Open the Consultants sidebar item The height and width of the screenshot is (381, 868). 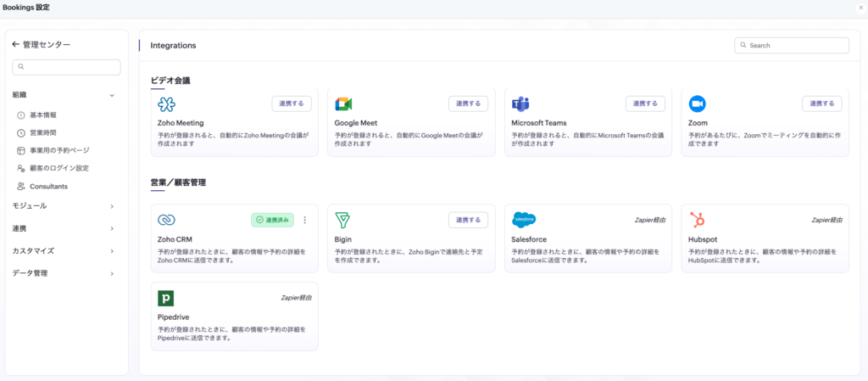tap(48, 186)
